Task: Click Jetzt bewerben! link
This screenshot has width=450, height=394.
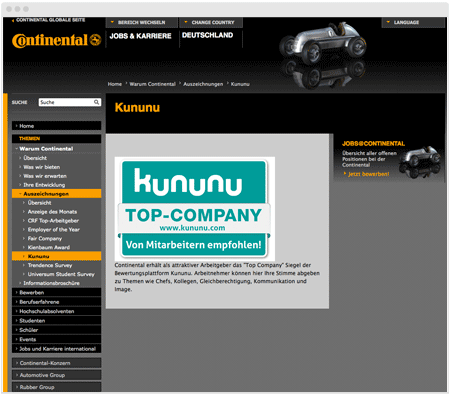Action: click(369, 174)
